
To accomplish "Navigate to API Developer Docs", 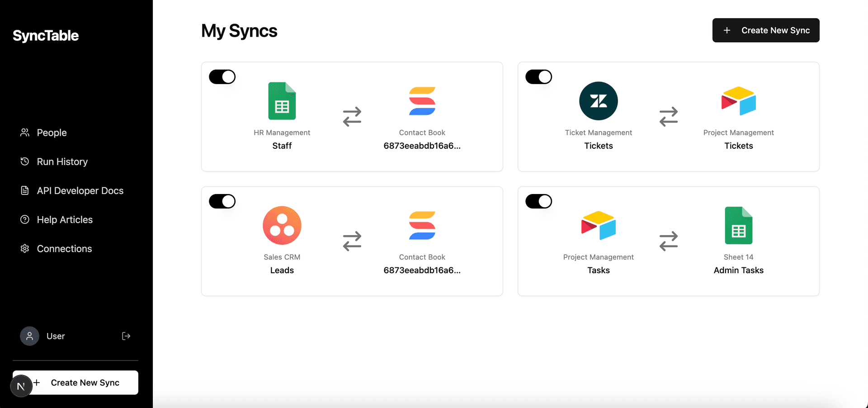I will coord(80,190).
